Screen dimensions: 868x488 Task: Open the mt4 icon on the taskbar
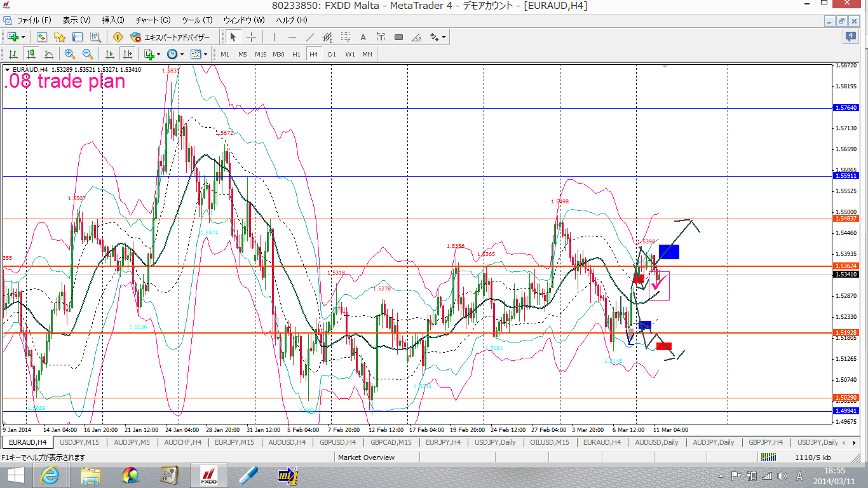click(288, 475)
